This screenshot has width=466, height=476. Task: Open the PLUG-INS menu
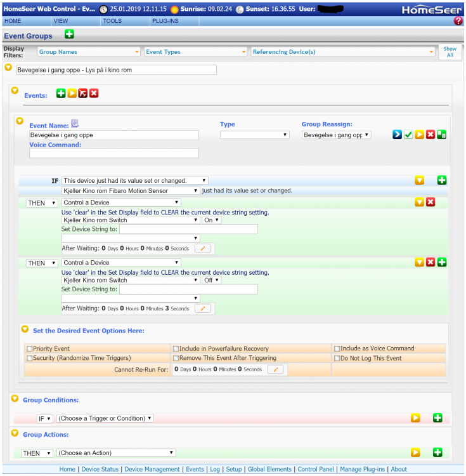[x=164, y=21]
